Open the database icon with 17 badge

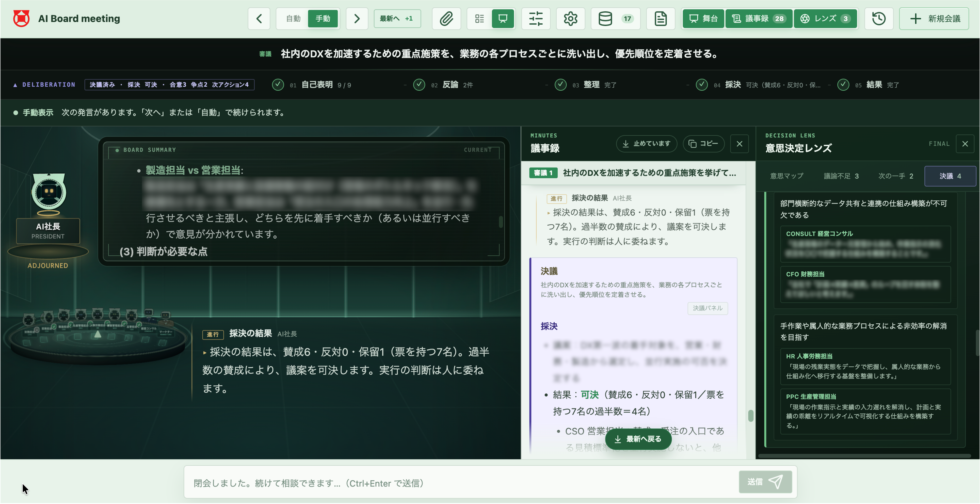tap(615, 18)
